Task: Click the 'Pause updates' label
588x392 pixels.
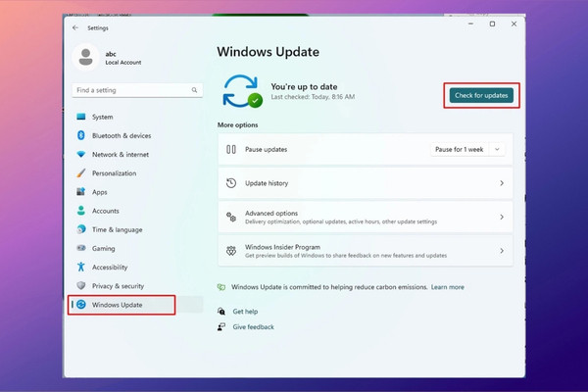Action: (x=266, y=149)
